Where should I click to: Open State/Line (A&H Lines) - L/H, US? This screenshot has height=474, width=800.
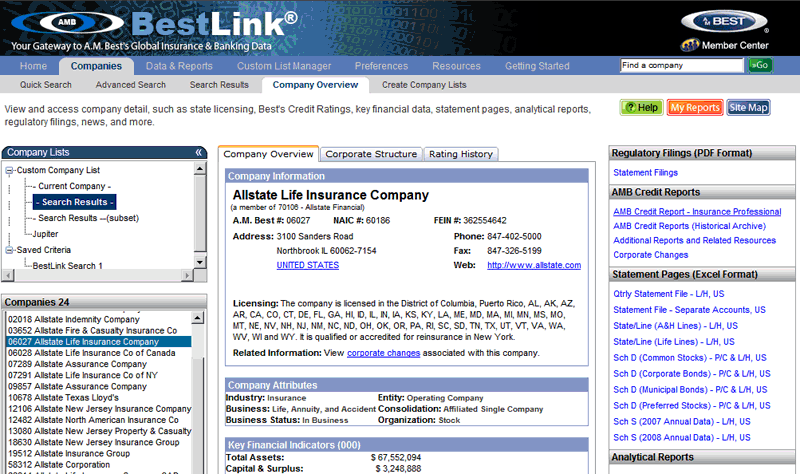(x=676, y=326)
